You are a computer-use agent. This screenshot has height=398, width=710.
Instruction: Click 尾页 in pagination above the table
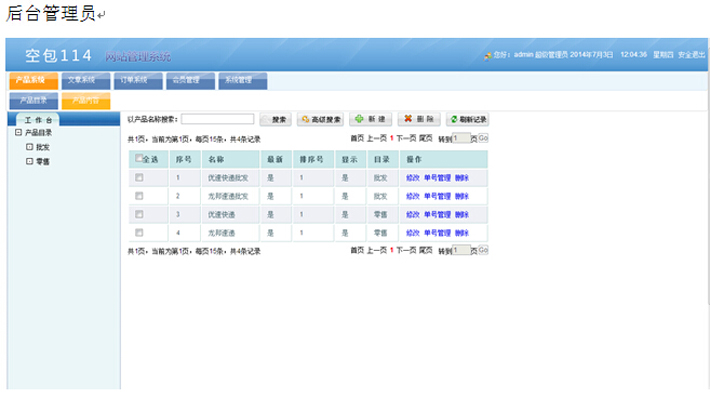426,138
